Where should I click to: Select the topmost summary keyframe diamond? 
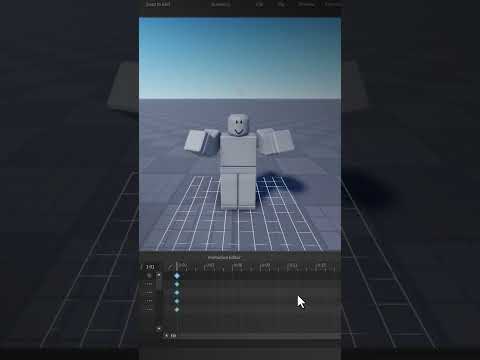click(177, 276)
